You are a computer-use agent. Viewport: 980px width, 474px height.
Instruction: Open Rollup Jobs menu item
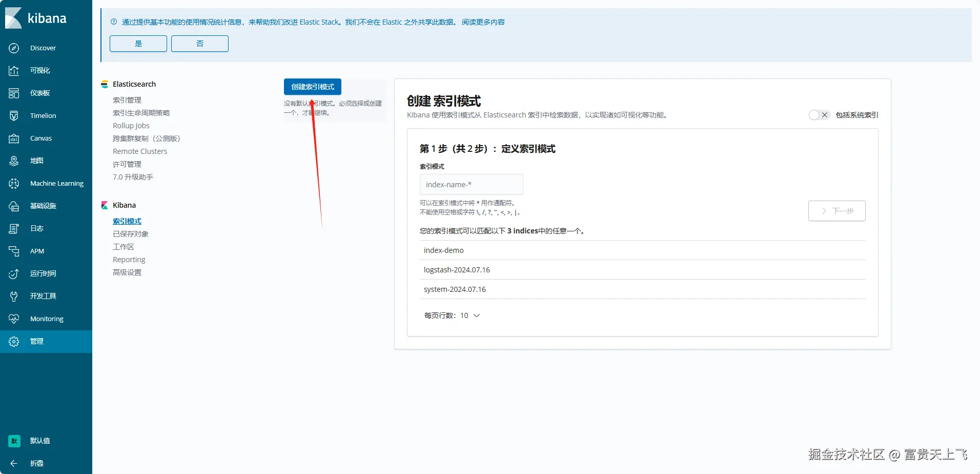(131, 126)
